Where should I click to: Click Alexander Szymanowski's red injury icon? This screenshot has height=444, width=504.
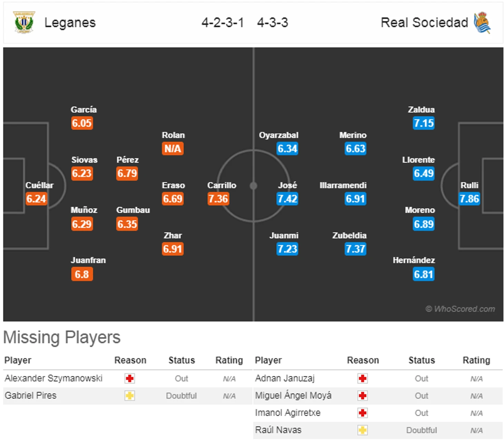pos(130,378)
